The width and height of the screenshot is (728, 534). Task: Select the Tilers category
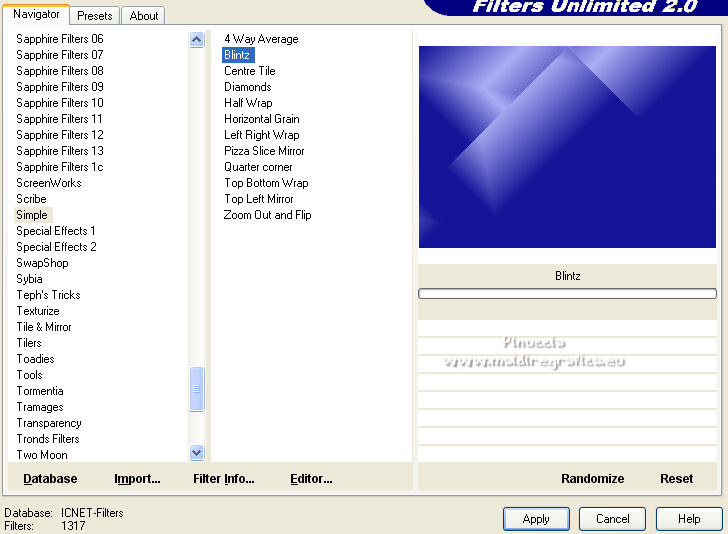(29, 343)
